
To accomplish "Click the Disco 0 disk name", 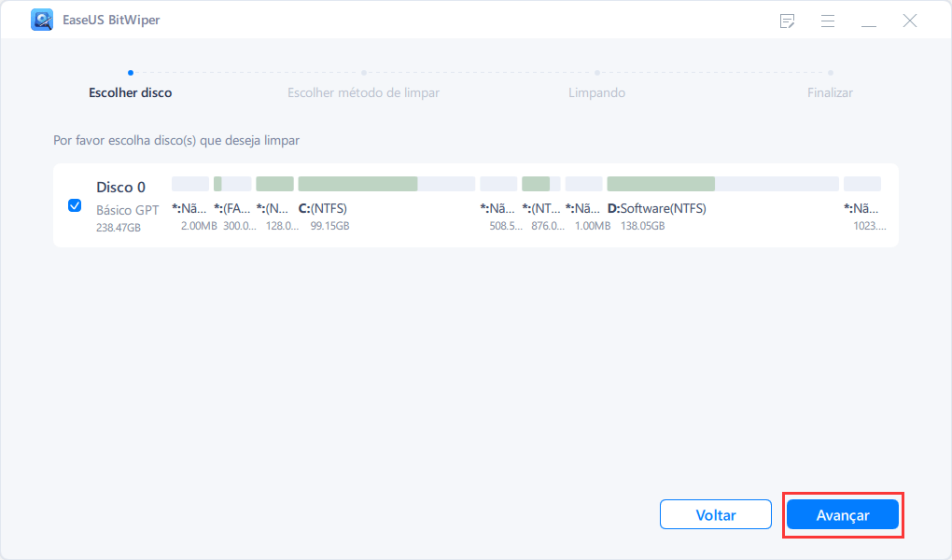I will click(x=120, y=187).
